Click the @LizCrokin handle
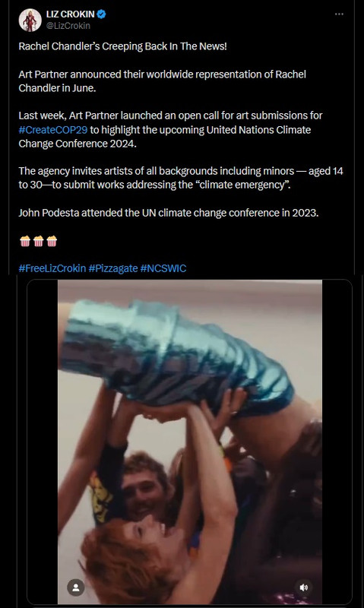Screen dimensions: 364x608 click(68, 26)
